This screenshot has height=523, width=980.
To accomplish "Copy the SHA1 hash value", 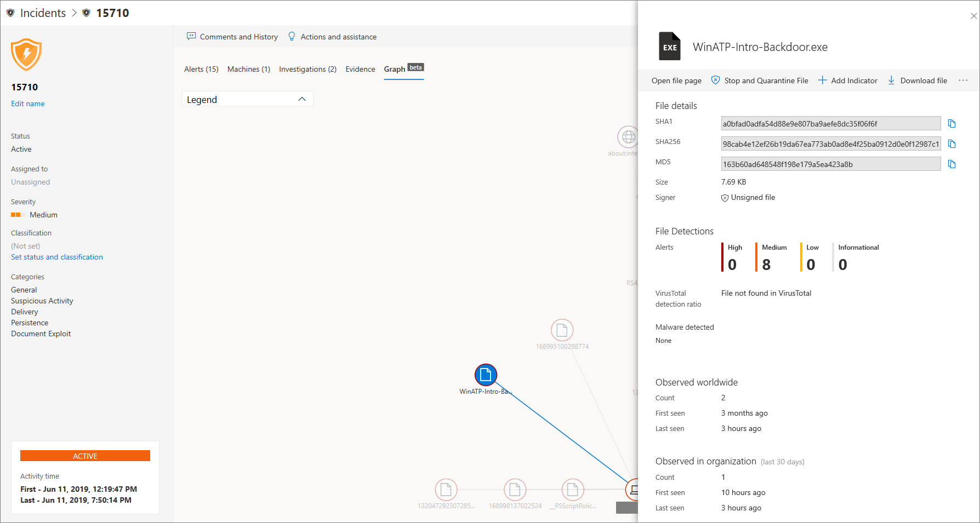I will tap(951, 124).
